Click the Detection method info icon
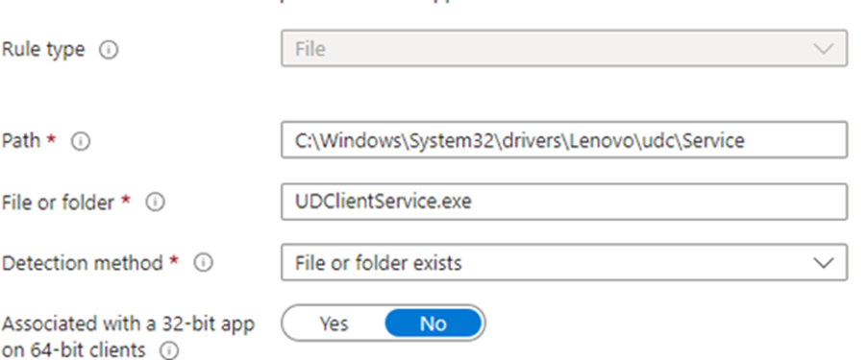Image resolution: width=868 pixels, height=360 pixels. [203, 263]
